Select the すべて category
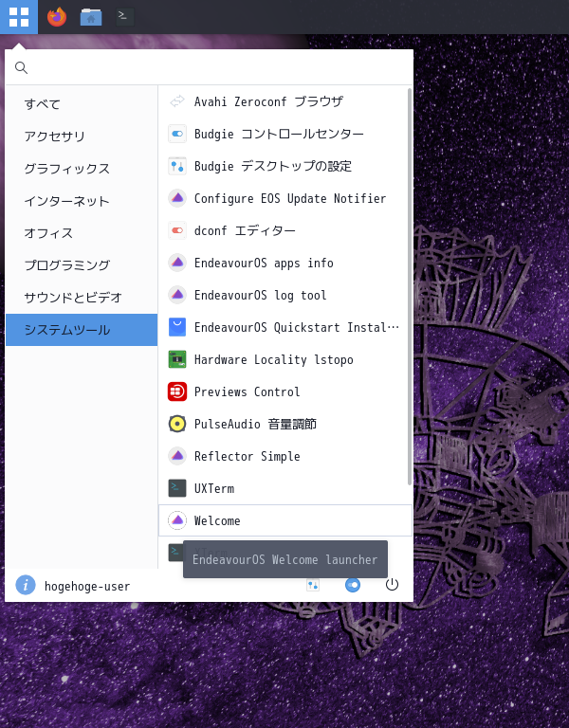This screenshot has width=569, height=728. tap(82, 104)
